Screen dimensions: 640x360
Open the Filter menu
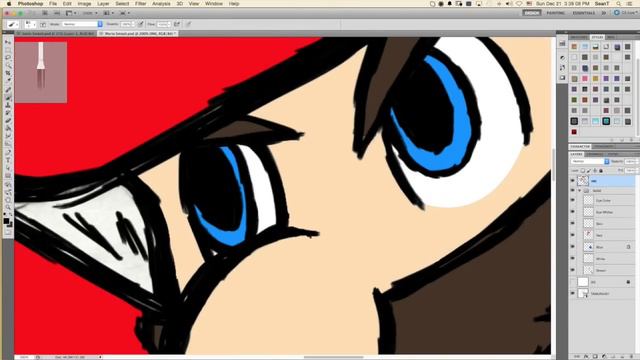point(140,4)
